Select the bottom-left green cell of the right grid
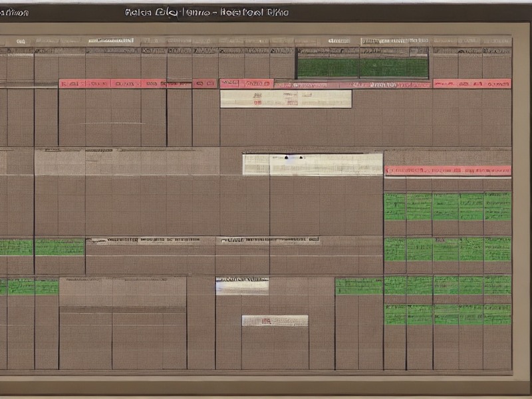This screenshot has height=399, width=532. pyautogui.click(x=395, y=314)
